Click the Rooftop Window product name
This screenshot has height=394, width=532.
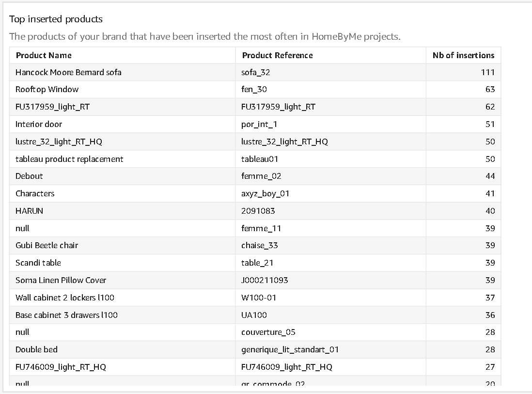pyautogui.click(x=47, y=89)
